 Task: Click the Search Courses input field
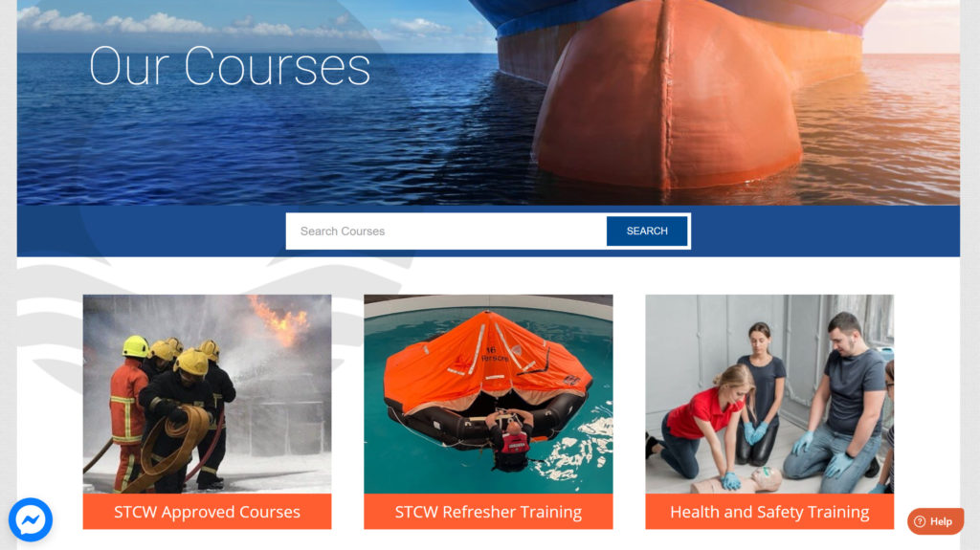(x=446, y=231)
